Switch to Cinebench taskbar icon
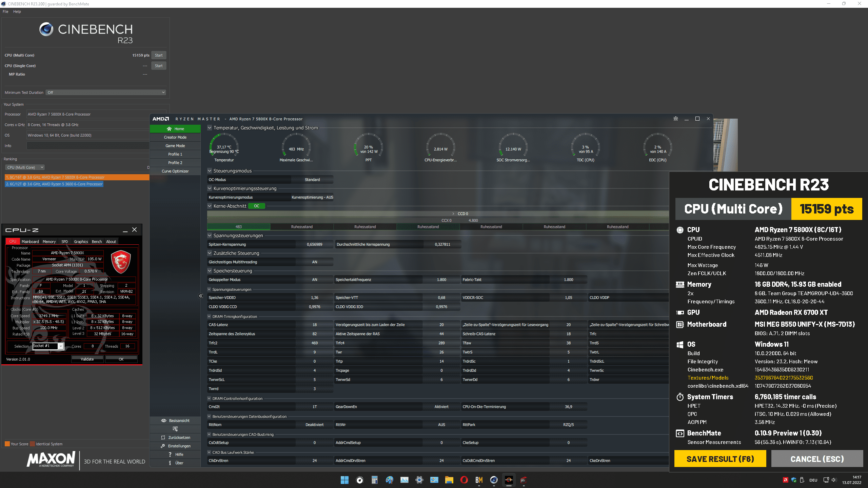Screen dimensions: 868x488 point(494,480)
